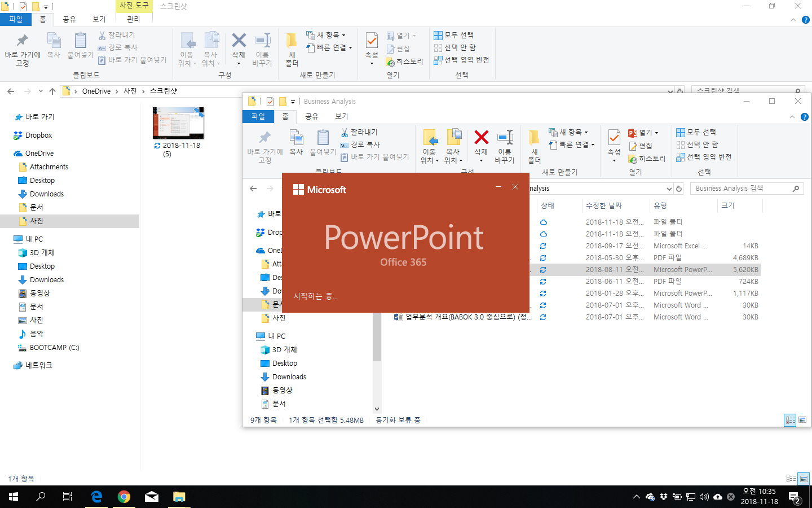The width and height of the screenshot is (812, 508).
Task: Sort by 크기 column header
Action: pyautogui.click(x=739, y=205)
